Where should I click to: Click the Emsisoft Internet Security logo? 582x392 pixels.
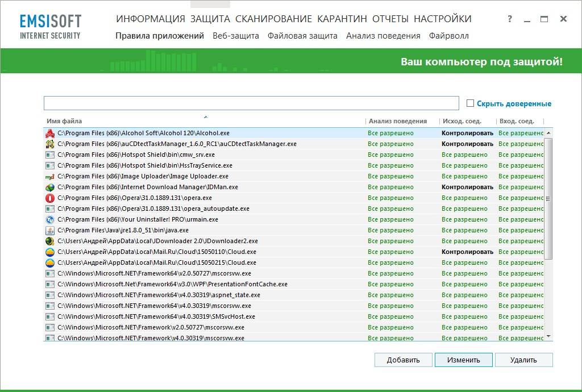click(51, 26)
